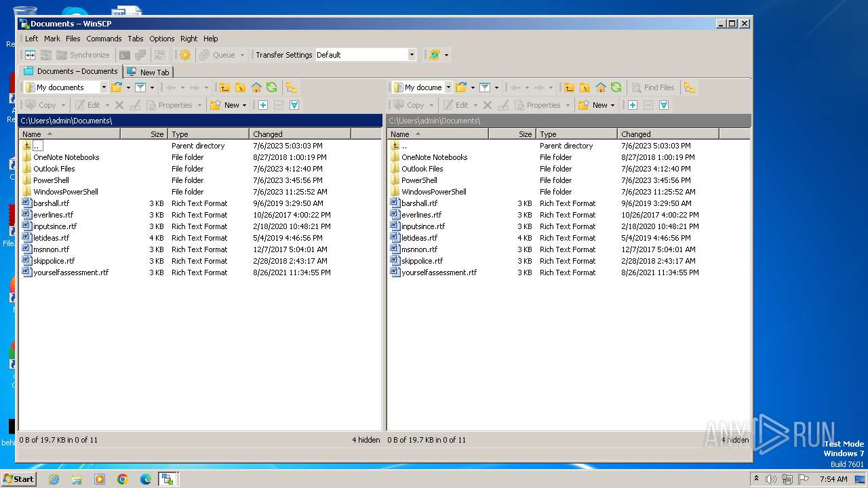
Task: Open the Help menu
Action: pos(211,39)
